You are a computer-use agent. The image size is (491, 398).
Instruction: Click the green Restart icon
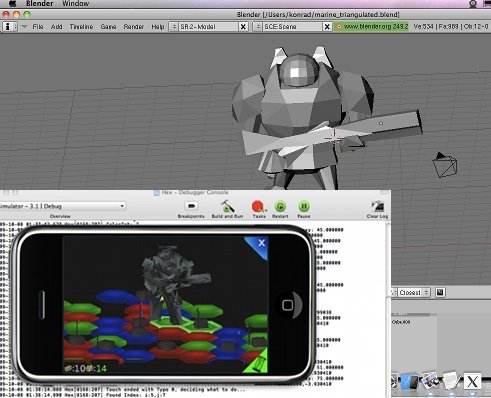[x=280, y=207]
